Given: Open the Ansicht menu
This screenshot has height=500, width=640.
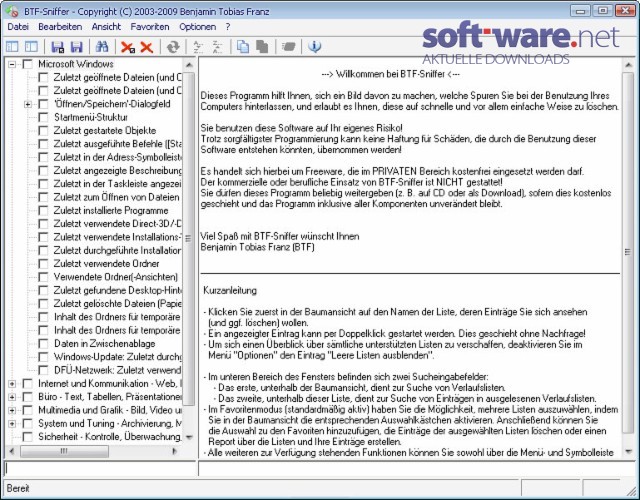Looking at the screenshot, I should [106, 27].
